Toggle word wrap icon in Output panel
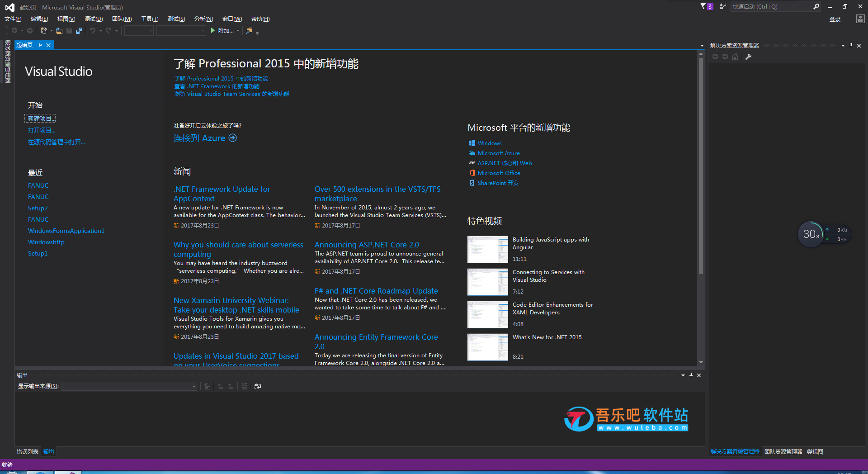868x474 pixels. pyautogui.click(x=258, y=386)
